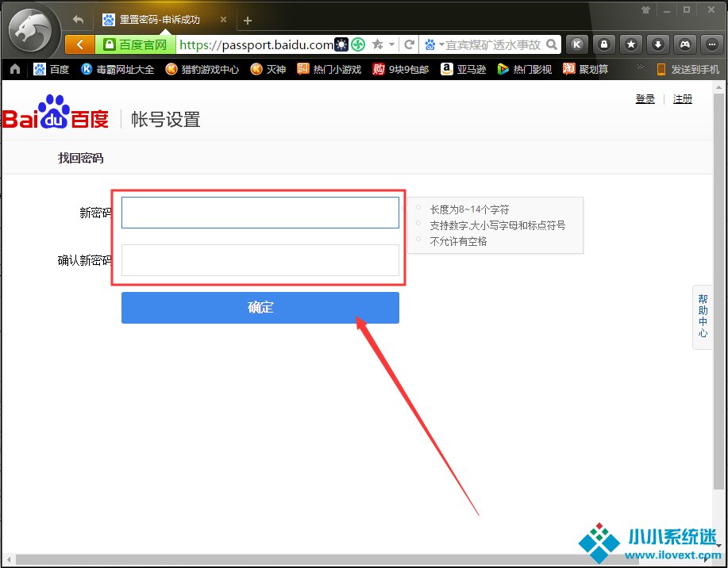Click the lock icon in toolbar
Viewport: 728px width, 568px height.
(x=604, y=44)
